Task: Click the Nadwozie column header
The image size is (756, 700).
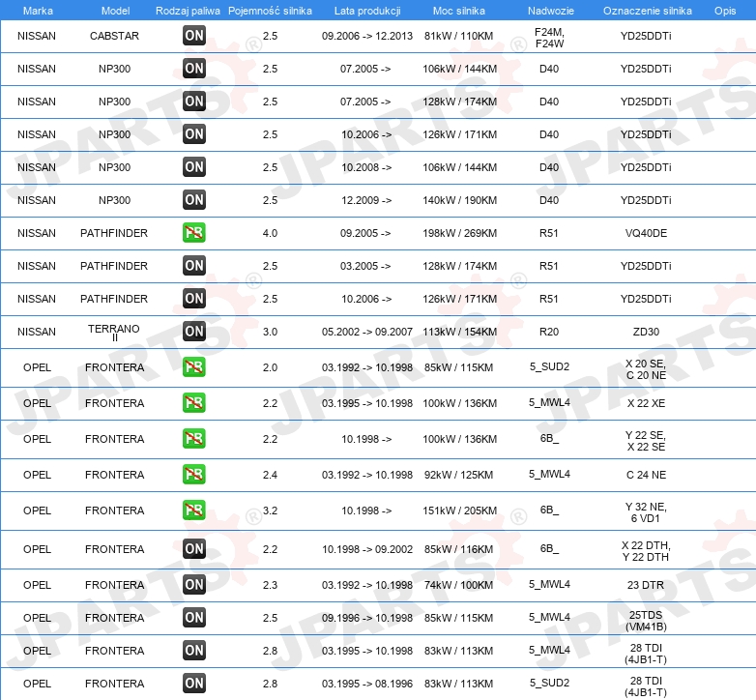Action: click(551, 11)
